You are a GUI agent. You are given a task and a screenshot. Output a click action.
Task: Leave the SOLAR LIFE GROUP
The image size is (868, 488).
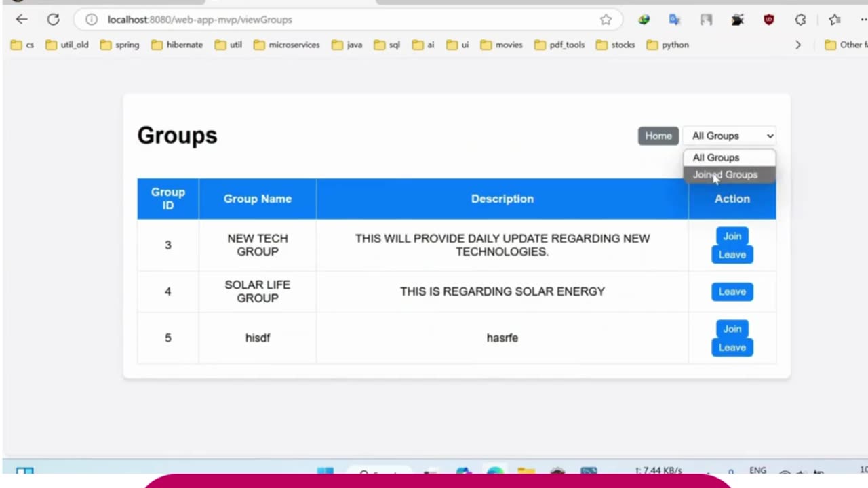click(732, 291)
